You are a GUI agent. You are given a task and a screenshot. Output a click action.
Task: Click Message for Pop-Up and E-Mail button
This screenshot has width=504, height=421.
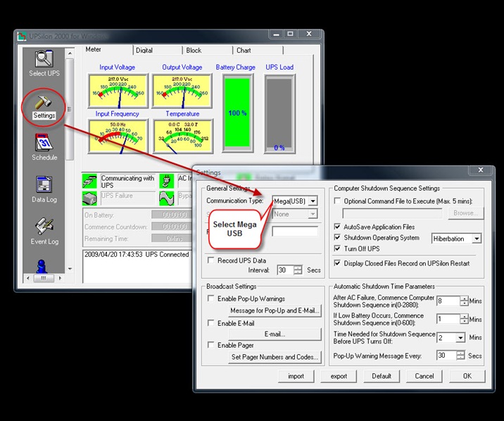[x=275, y=310]
